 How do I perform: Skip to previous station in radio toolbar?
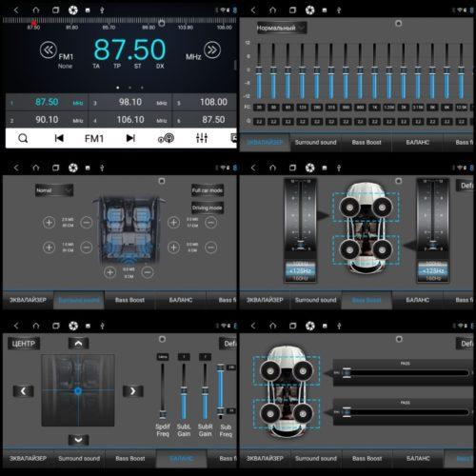coord(59,138)
